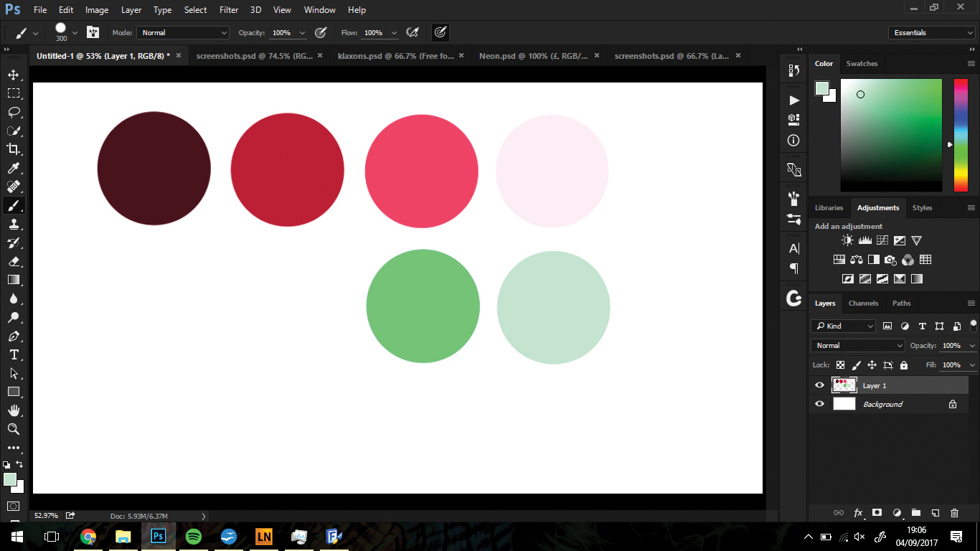Toggle airbrush-style build-up
The image size is (980, 551).
(x=413, y=32)
